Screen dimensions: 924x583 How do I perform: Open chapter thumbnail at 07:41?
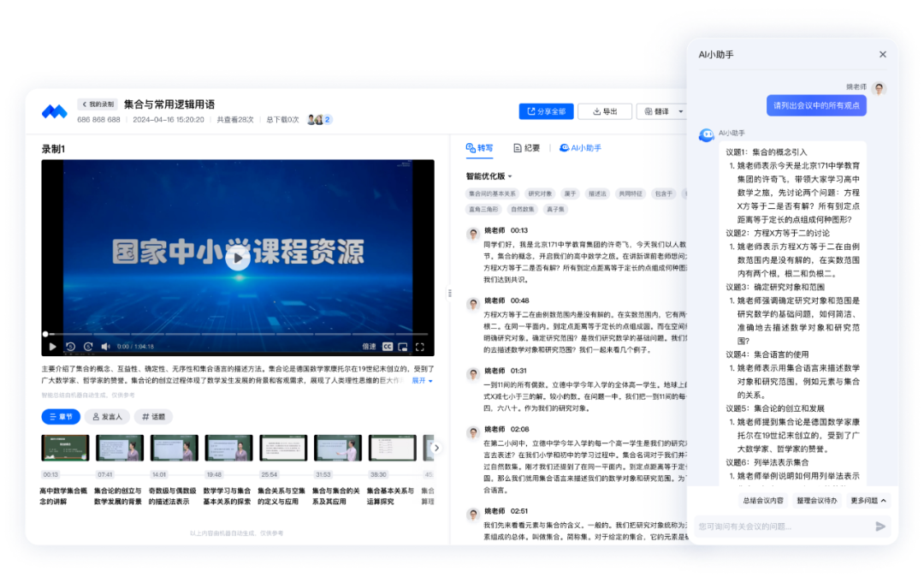120,448
